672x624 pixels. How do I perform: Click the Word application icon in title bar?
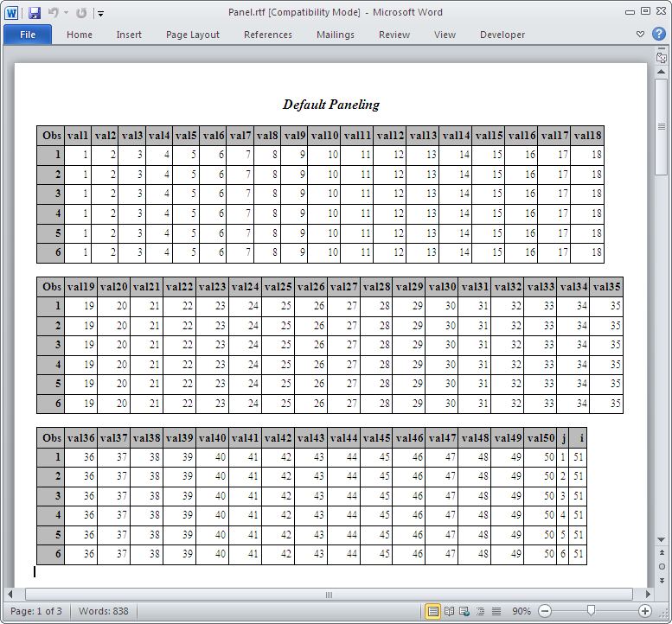point(11,13)
